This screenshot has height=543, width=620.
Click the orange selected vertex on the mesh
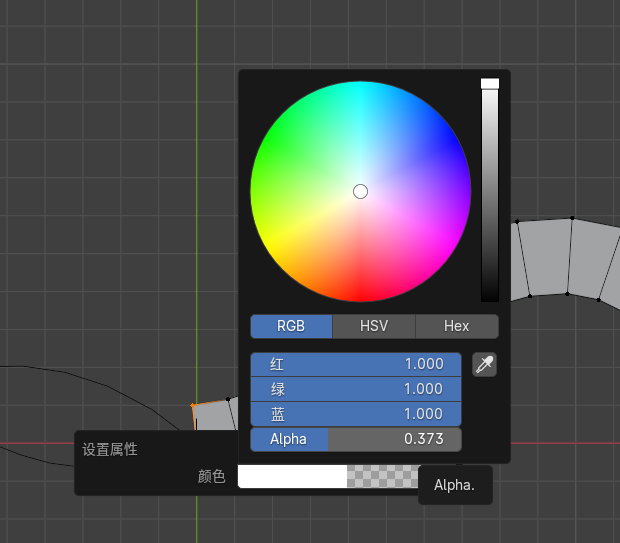coord(192,405)
